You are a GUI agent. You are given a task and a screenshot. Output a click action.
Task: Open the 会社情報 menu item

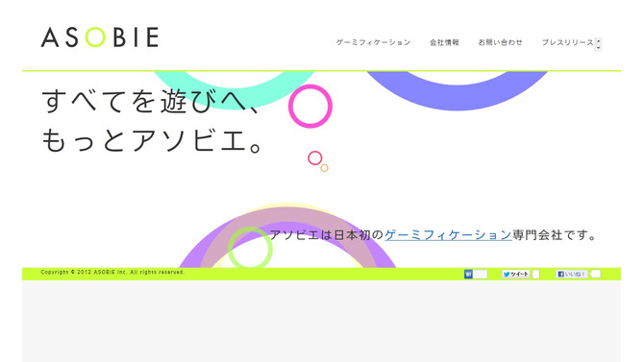(x=444, y=42)
